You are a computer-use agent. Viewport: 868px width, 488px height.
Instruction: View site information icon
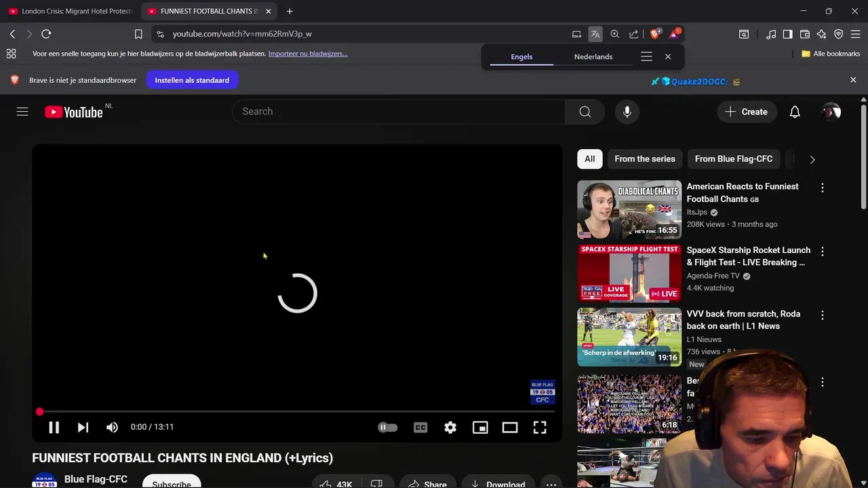point(160,34)
